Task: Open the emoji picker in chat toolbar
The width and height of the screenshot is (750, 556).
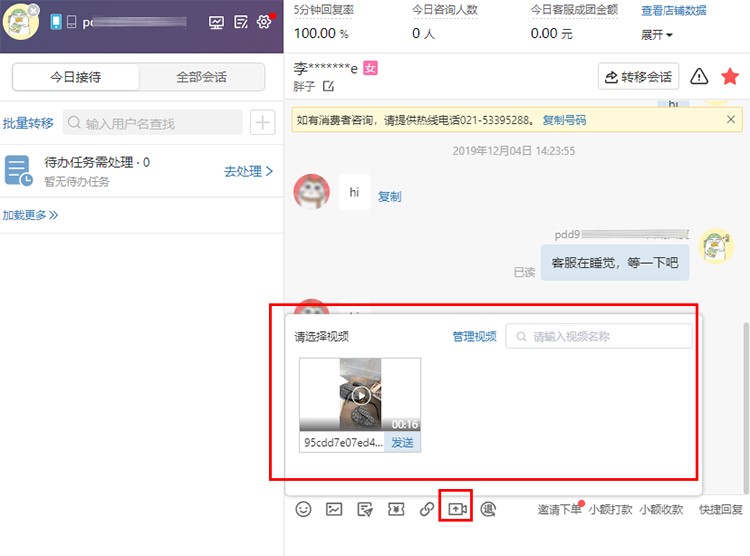Action: pyautogui.click(x=303, y=509)
